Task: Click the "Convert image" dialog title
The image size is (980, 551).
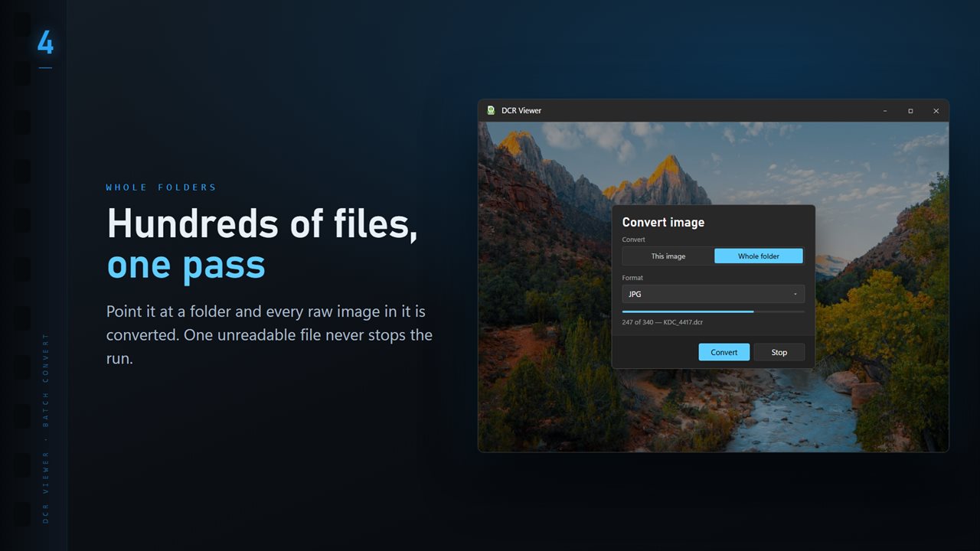Action: 663,222
